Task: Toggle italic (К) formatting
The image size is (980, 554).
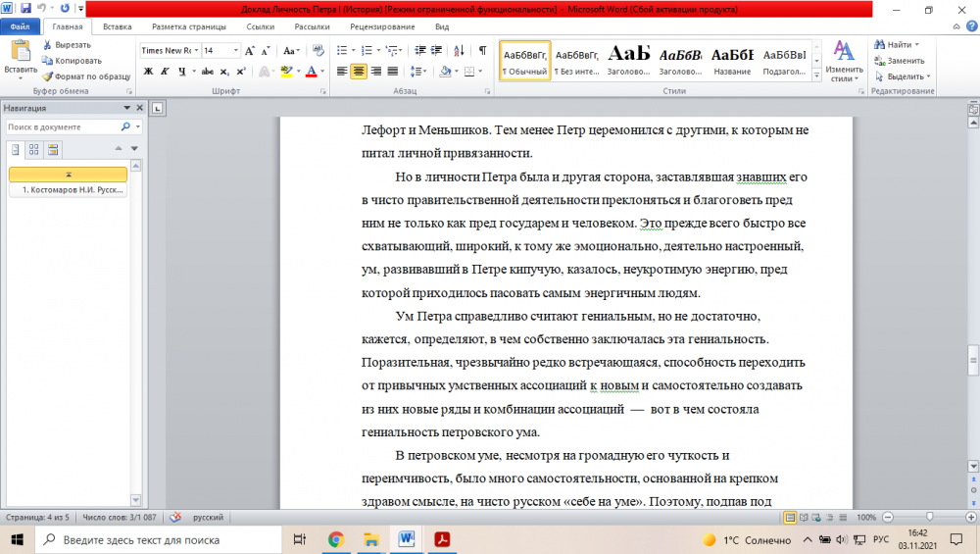Action: 164,71
